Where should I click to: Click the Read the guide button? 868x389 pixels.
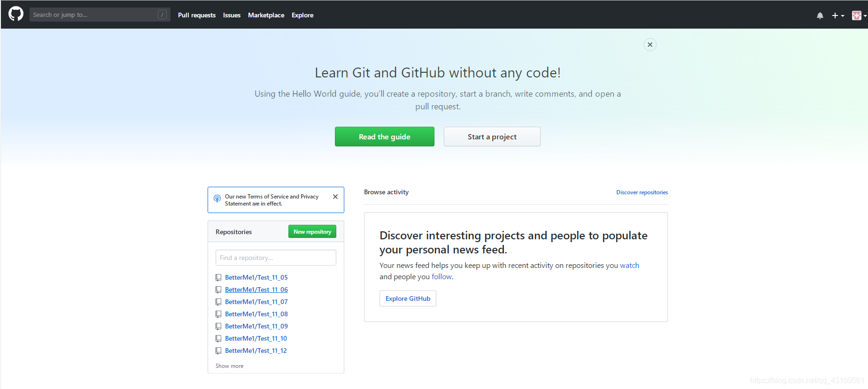point(384,137)
